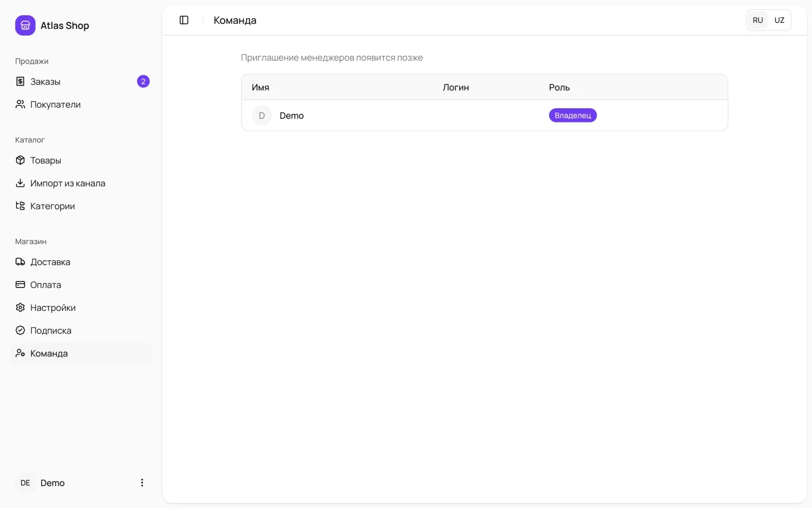
Task: Click the D avatar in Demo row
Action: [262, 115]
